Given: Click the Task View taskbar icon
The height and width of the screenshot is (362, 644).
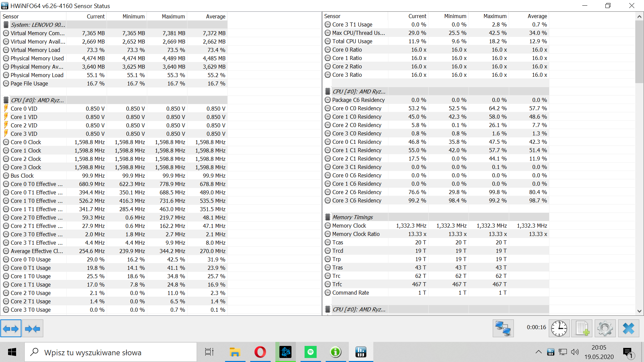Looking at the screenshot, I should click(x=209, y=352).
